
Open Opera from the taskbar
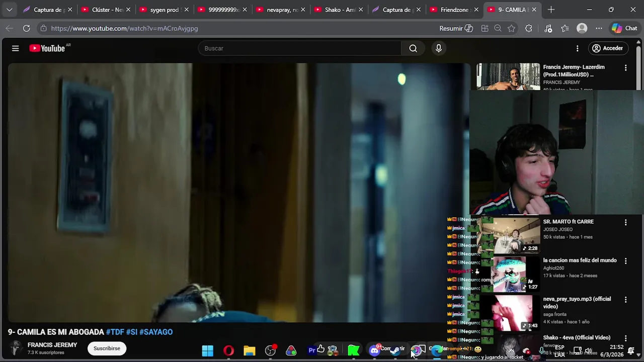coord(228,350)
